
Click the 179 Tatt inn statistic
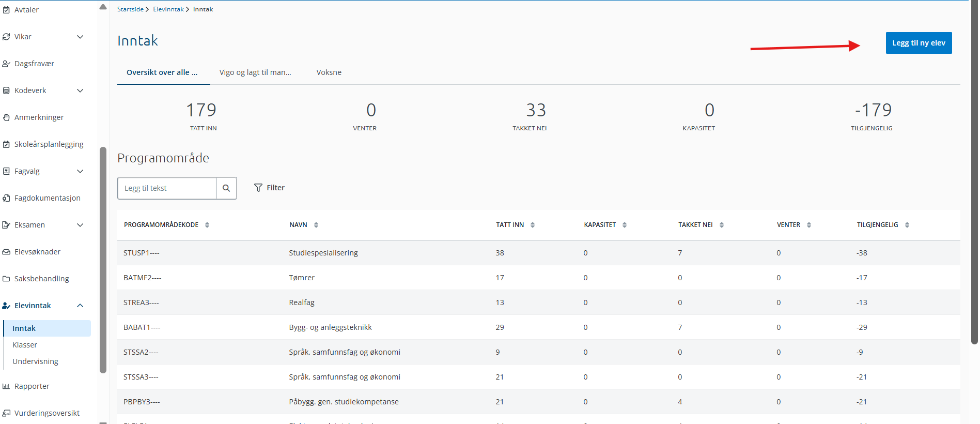[201, 116]
